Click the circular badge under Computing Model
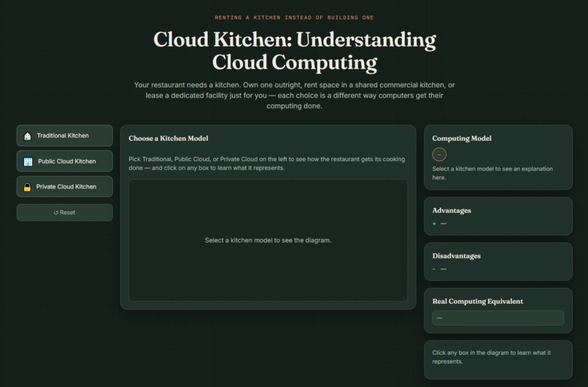 click(x=439, y=155)
